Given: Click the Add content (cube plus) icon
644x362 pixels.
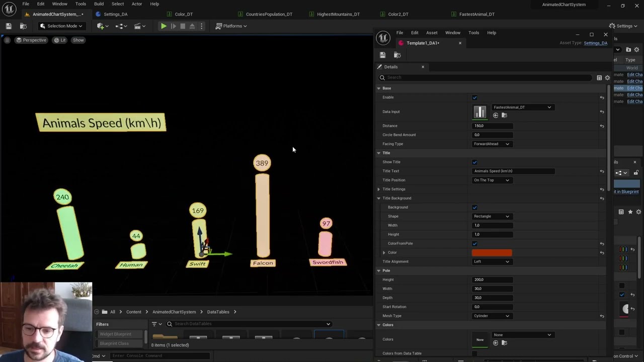Looking at the screenshot, I should (x=102, y=26).
